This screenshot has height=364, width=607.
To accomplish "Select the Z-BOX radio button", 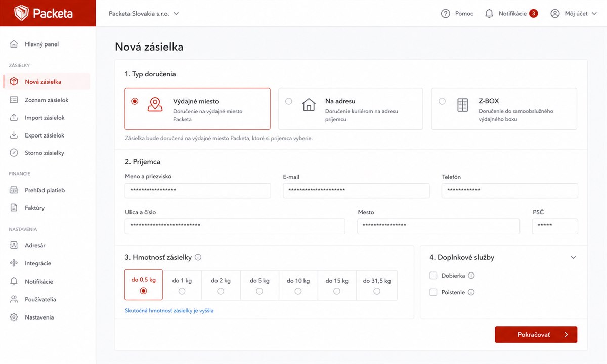I will click(442, 101).
